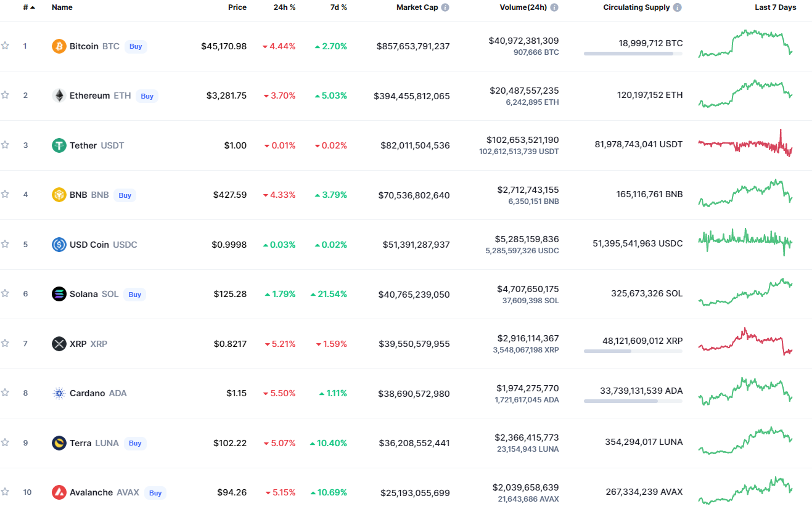812x517 pixels.
Task: Click the Bitcoin coin logo icon
Action: 59,46
